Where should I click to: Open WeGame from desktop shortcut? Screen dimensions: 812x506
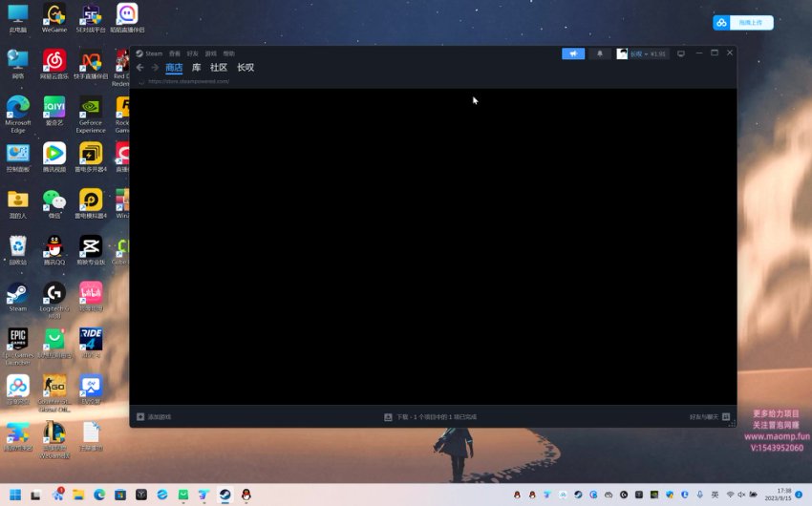[x=54, y=16]
